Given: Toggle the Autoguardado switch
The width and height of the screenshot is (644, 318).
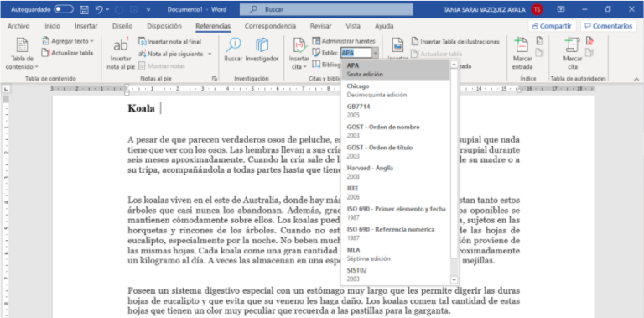Looking at the screenshot, I should (64, 9).
